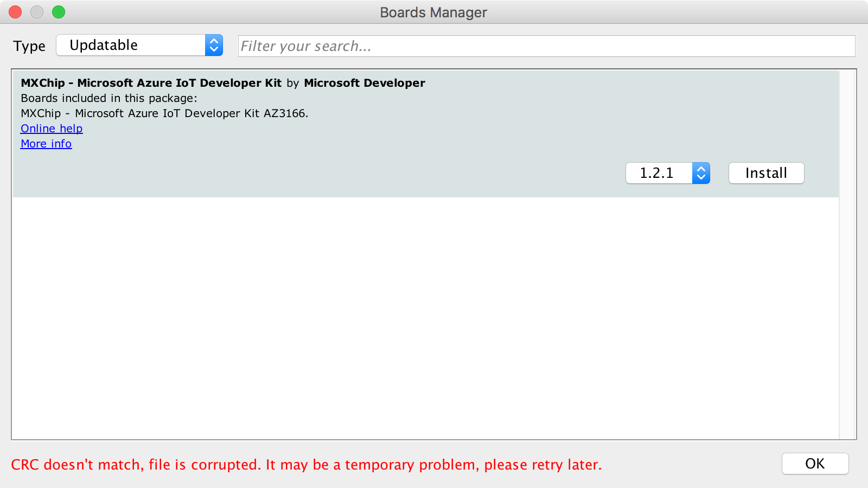Click the Boards Manager title bar

pos(433,12)
